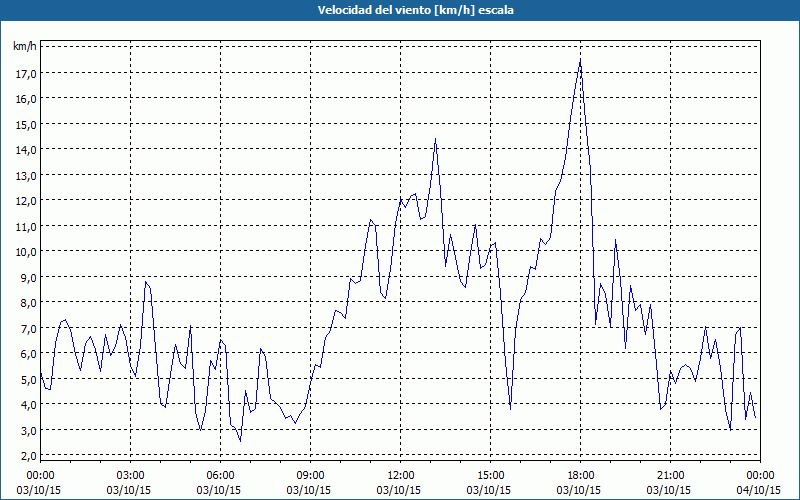
Task: Click the 21:00 time axis label
Action: [x=670, y=476]
